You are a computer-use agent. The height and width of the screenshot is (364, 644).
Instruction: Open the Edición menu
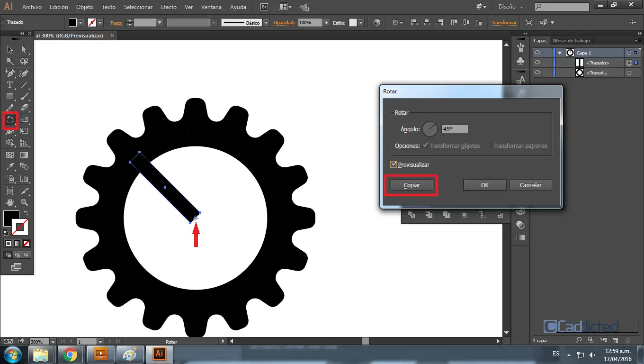(59, 7)
